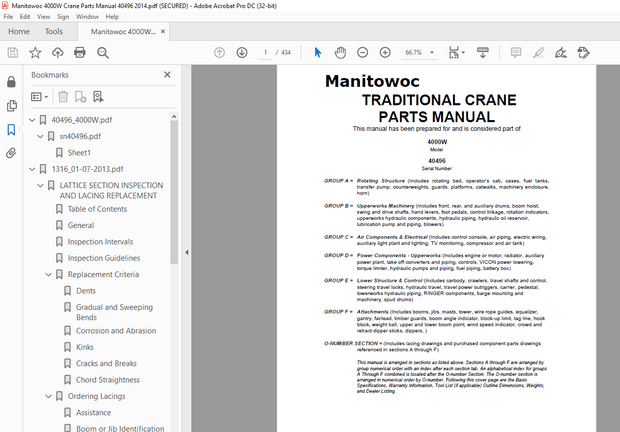Screen dimensions: 620x432
Task: Open bookmarks options dropdown menu
Action: click(x=40, y=96)
